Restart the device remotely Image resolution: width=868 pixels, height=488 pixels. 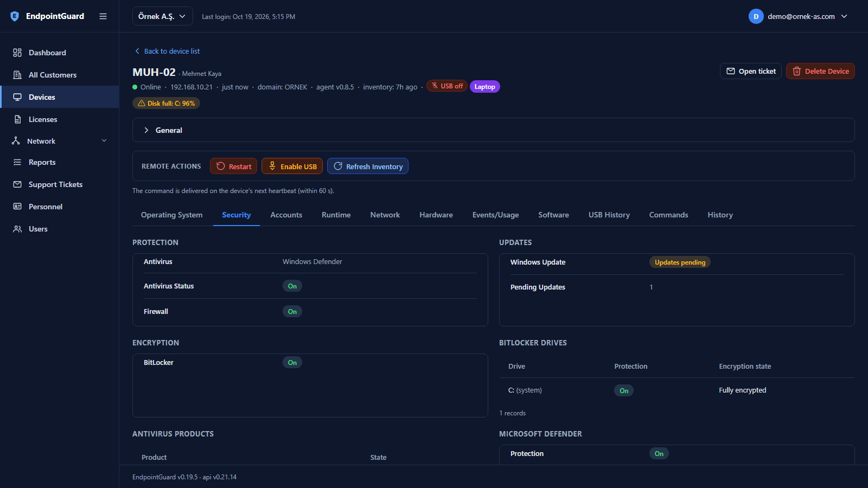[x=234, y=166]
